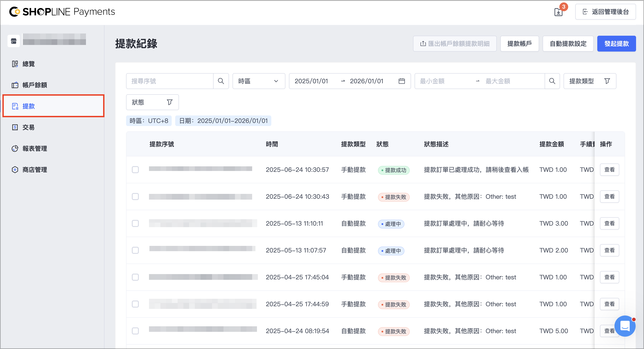
Task: Click the 總覽 overview sidebar icon
Action: pos(15,64)
